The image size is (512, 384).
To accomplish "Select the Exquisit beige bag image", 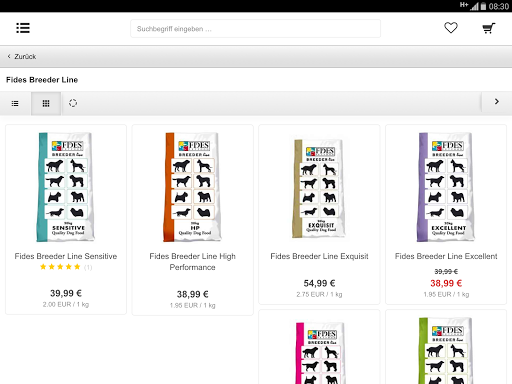I will (319, 188).
